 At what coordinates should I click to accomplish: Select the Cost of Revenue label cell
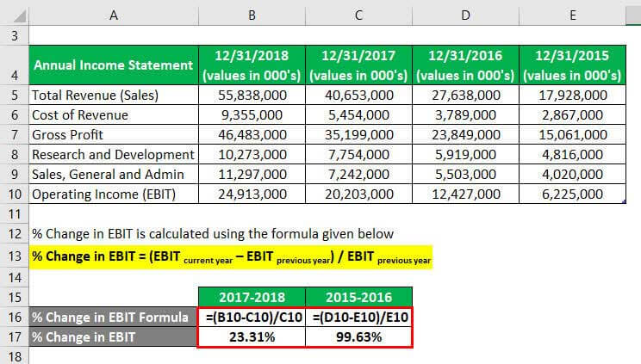(114, 114)
